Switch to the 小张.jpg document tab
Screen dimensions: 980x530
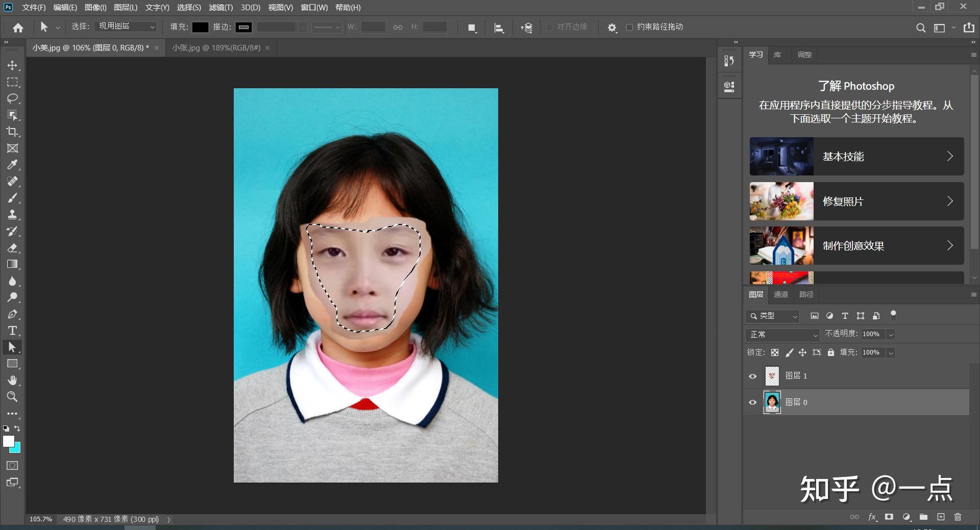216,48
